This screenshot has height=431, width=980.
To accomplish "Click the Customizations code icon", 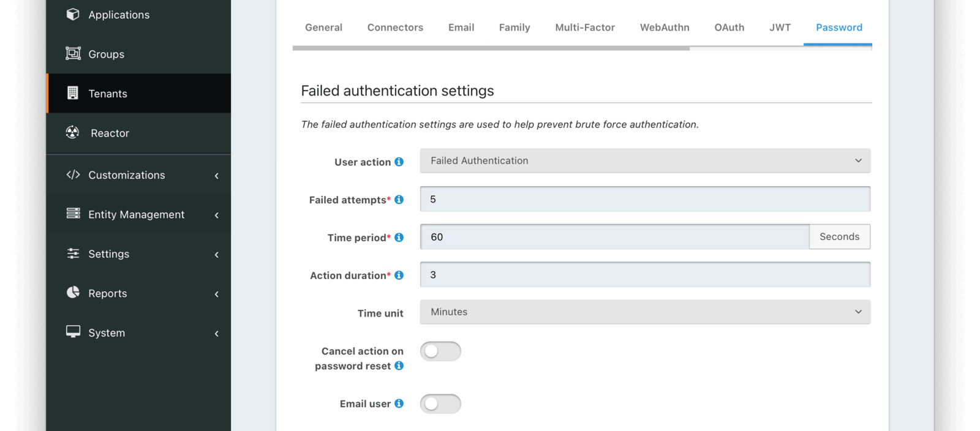I will pyautogui.click(x=73, y=174).
